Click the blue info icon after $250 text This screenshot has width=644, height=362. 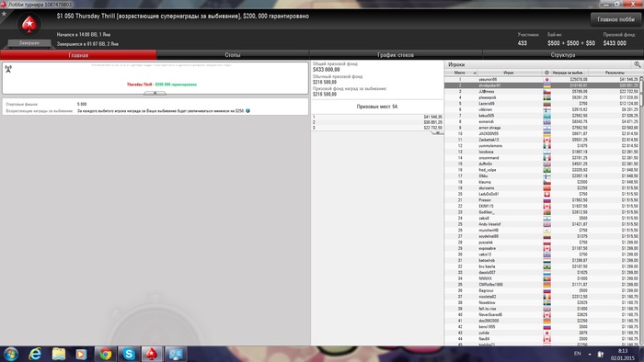tap(247, 110)
